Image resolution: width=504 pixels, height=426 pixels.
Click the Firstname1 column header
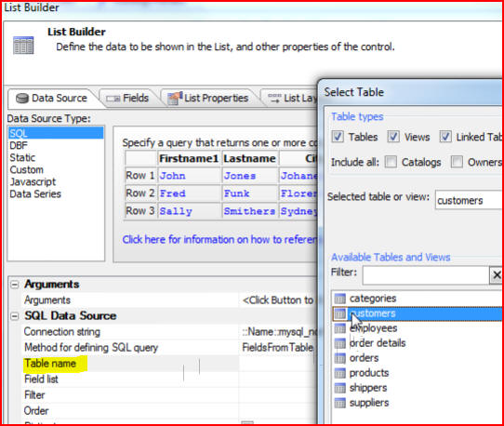(189, 158)
